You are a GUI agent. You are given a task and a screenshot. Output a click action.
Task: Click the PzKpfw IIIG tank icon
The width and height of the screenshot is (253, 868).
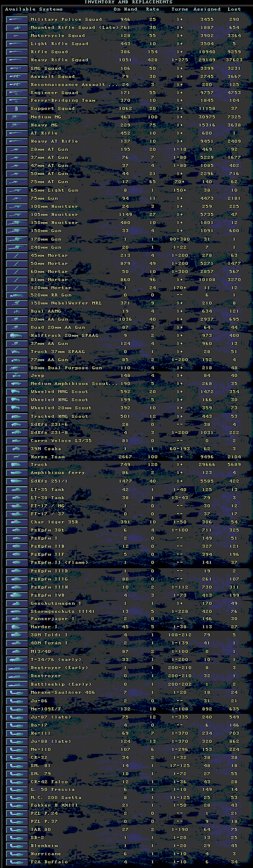[x=17, y=579]
